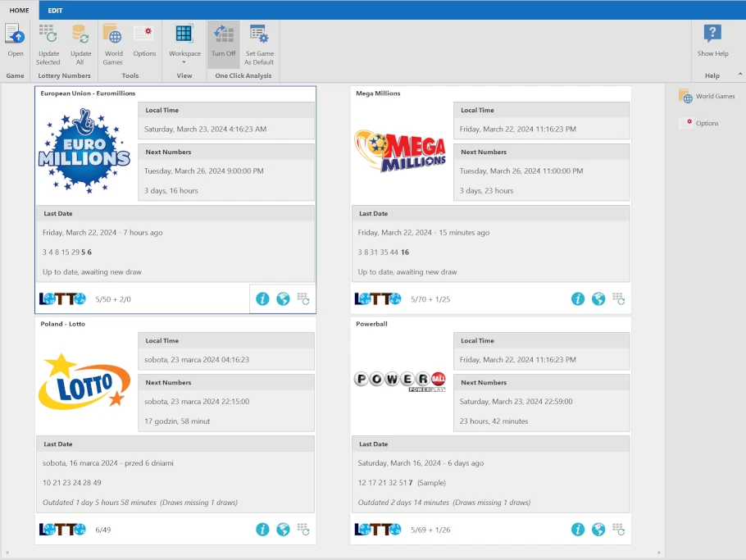This screenshot has height=560, width=746.
Task: Click Set Game As Default
Action: (x=259, y=45)
